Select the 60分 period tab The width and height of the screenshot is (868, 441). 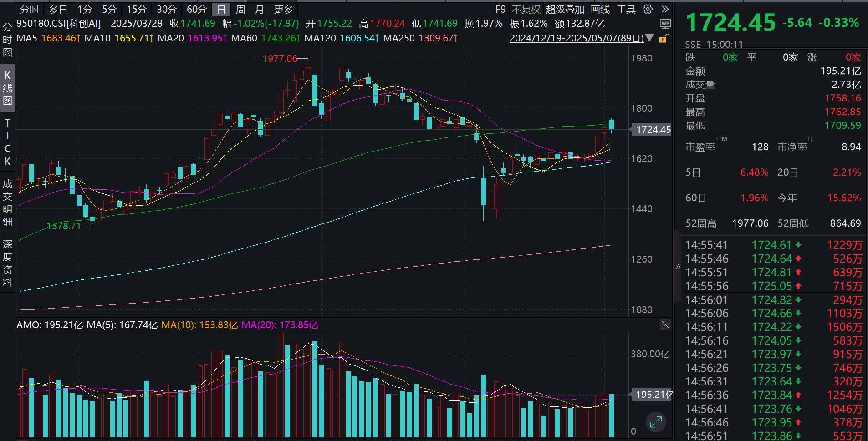click(197, 9)
